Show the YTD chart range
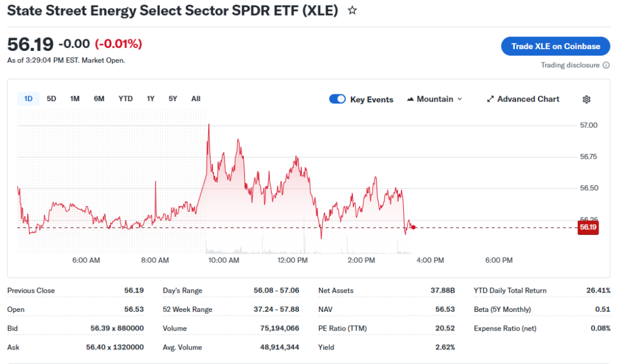621x364 pixels. (126, 99)
